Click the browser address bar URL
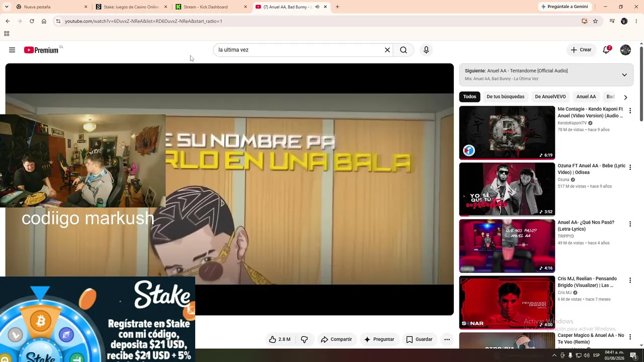Image resolution: width=644 pixels, height=362 pixels. point(143,21)
